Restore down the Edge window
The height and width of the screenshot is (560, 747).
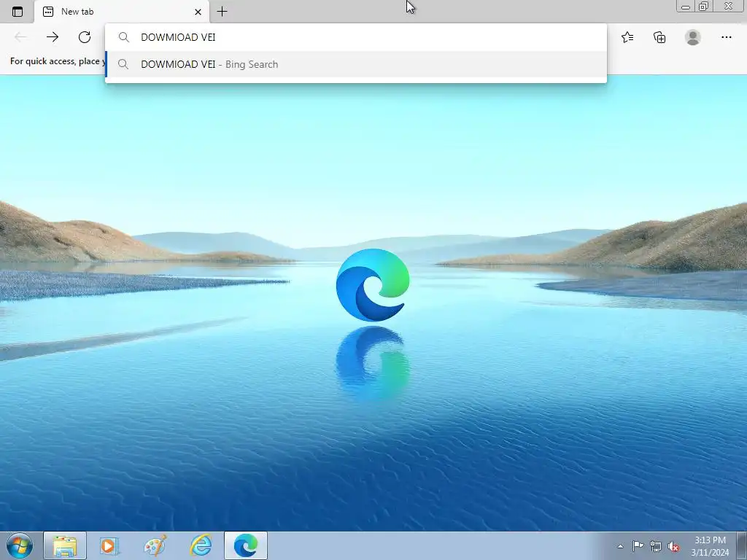tap(704, 6)
